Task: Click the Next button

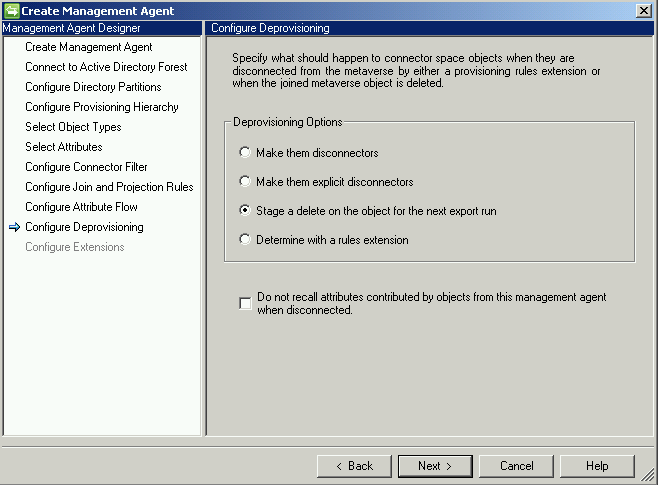Action: (x=435, y=466)
